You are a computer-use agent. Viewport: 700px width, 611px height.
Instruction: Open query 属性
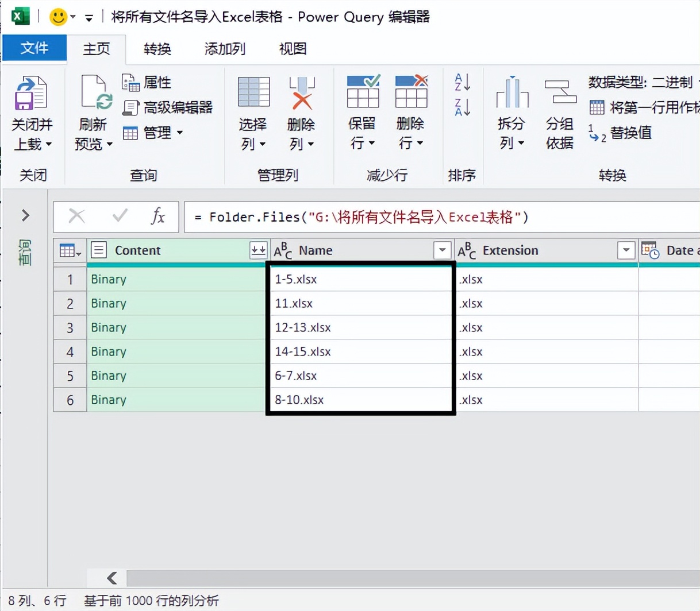point(147,83)
